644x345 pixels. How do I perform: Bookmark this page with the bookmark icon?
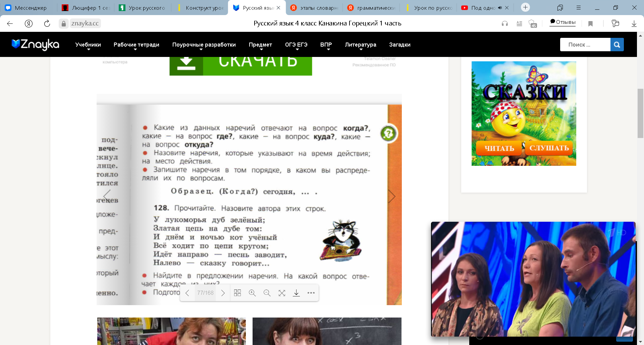click(591, 23)
